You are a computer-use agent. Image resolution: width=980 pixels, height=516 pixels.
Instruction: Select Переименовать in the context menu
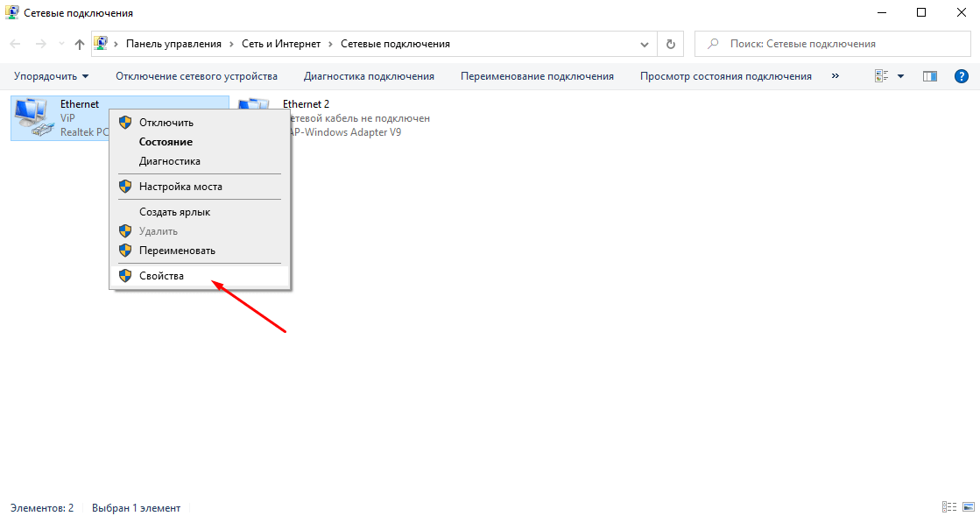(177, 251)
